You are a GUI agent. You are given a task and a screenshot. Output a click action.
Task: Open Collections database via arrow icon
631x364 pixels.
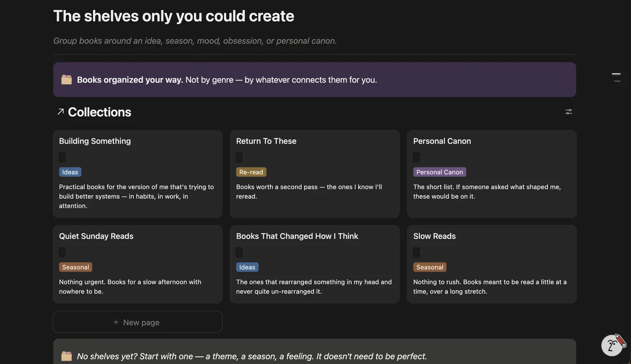click(60, 112)
